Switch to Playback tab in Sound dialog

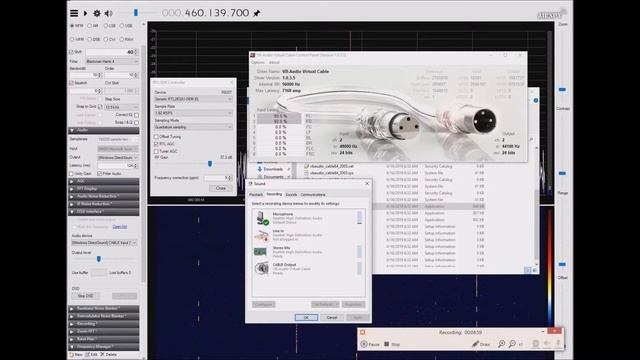point(256,195)
